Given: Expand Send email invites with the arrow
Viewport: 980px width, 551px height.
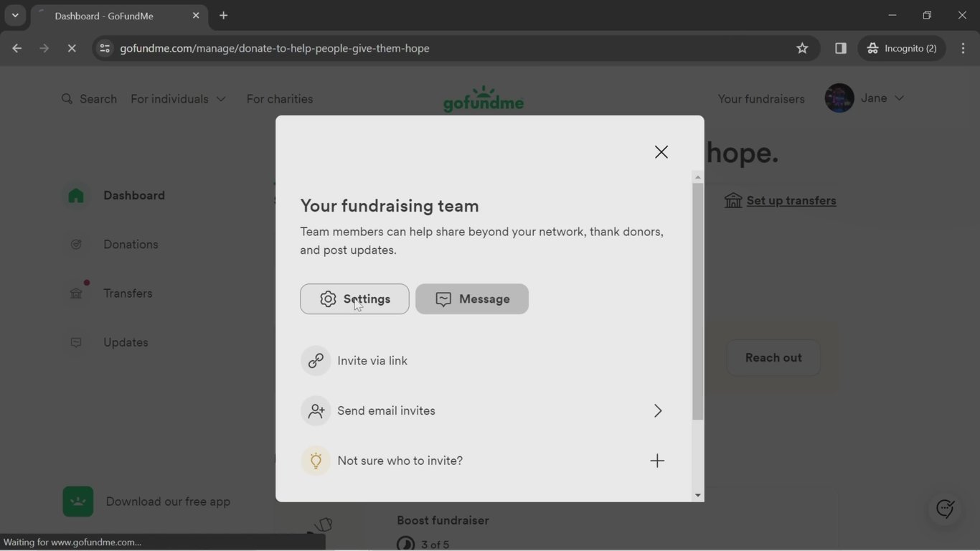Looking at the screenshot, I should click(x=658, y=410).
